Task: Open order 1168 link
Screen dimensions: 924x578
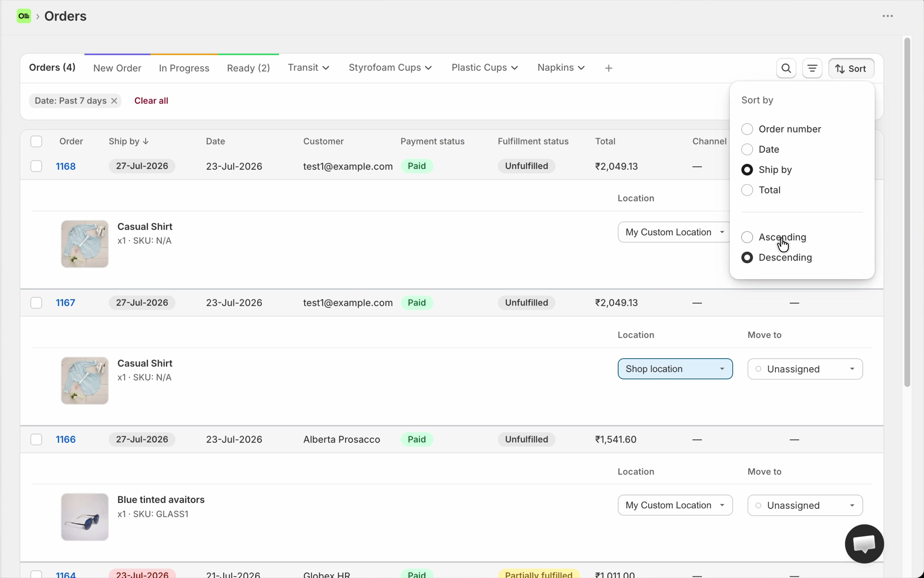Action: tap(66, 166)
